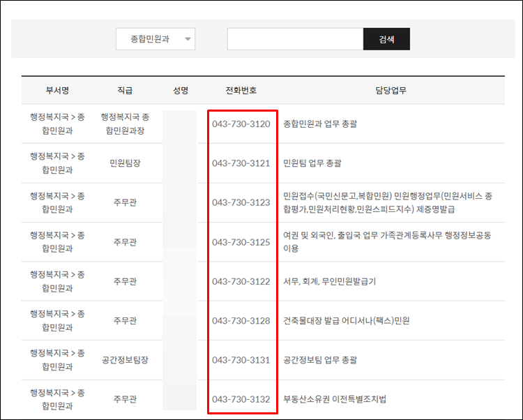Screen dimensions: 523x420
Task: Click the 검색 button
Action: [386, 39]
